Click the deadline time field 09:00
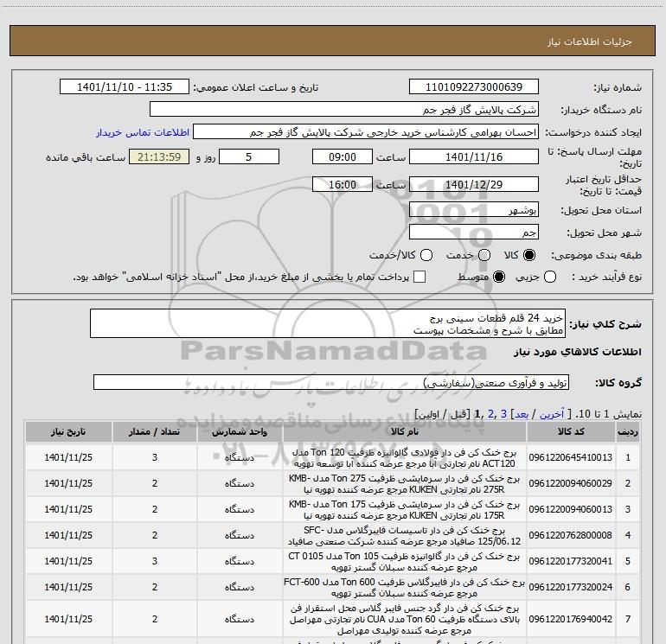Screen dimensions: 666x644 pyautogui.click(x=343, y=156)
